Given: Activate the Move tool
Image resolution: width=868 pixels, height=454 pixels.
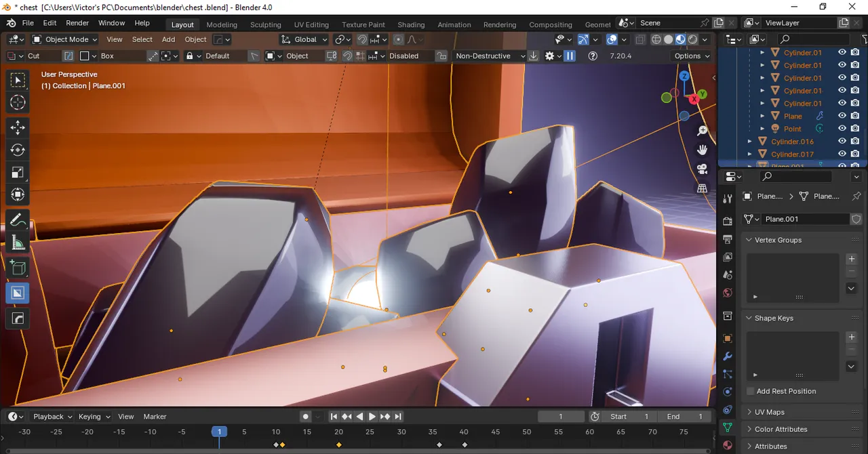Looking at the screenshot, I should (18, 127).
